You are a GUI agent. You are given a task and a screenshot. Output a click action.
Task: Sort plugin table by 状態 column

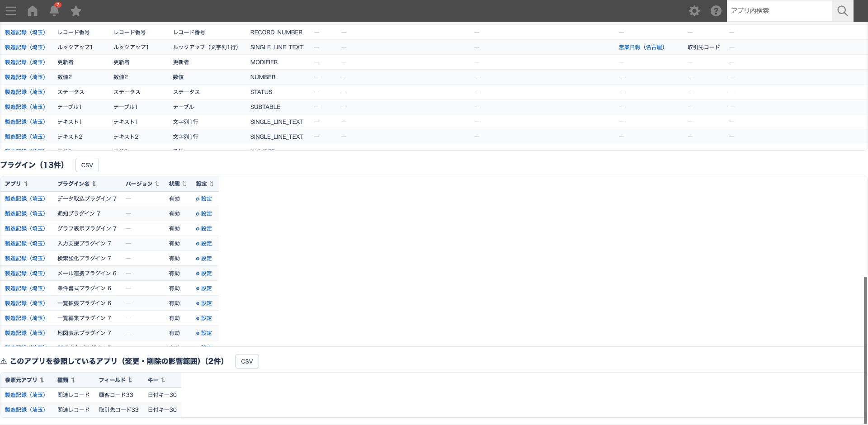(178, 184)
